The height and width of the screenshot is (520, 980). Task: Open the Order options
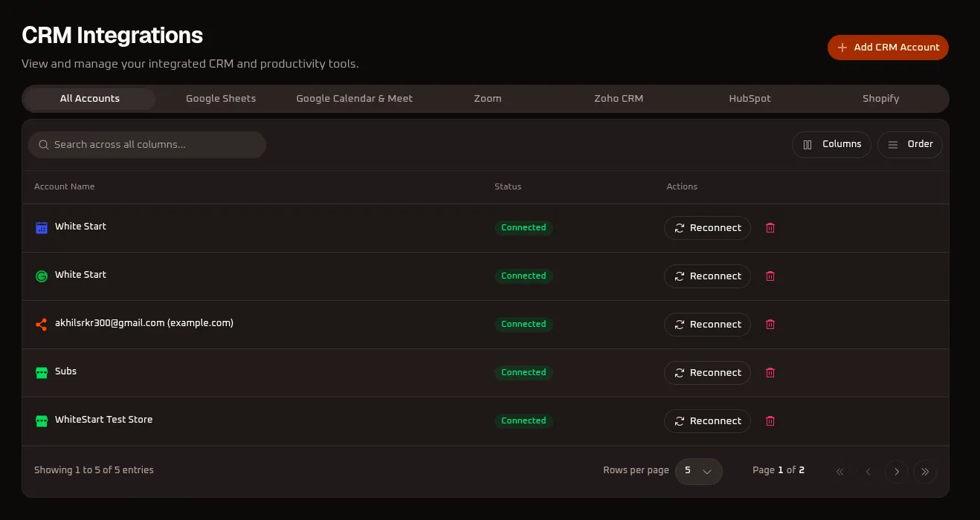[x=910, y=145]
